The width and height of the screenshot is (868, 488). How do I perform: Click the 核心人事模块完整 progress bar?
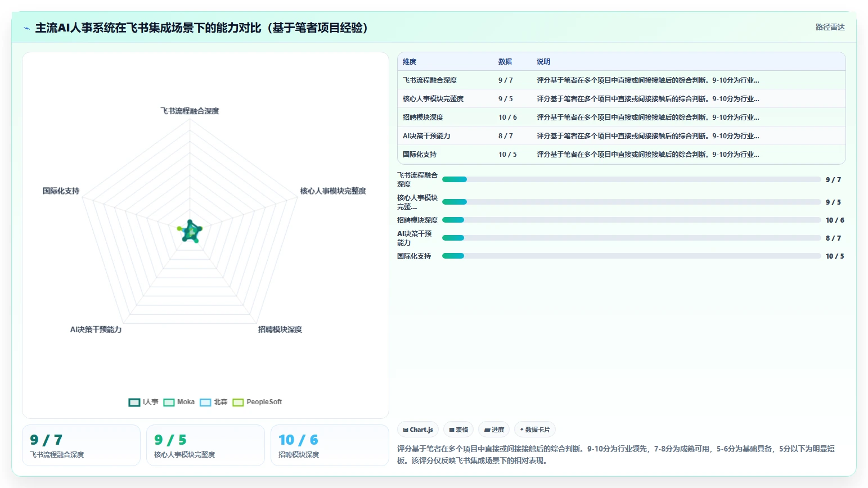[x=632, y=202]
